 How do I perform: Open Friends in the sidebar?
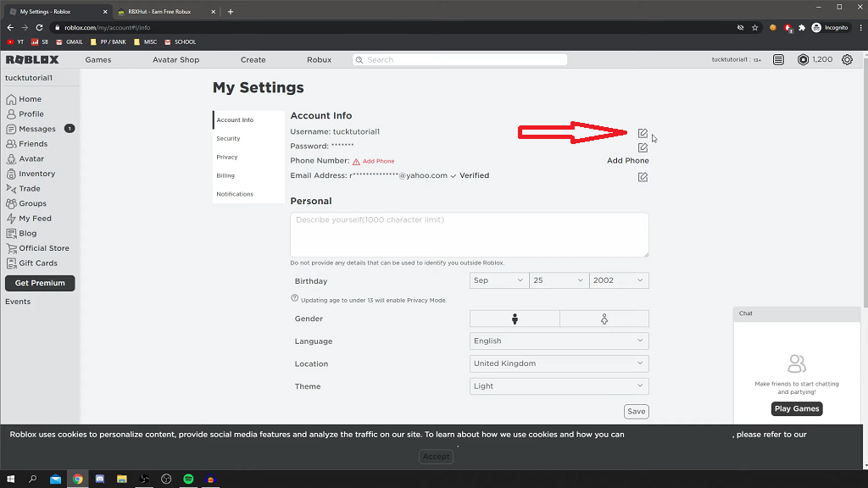[x=26, y=144]
